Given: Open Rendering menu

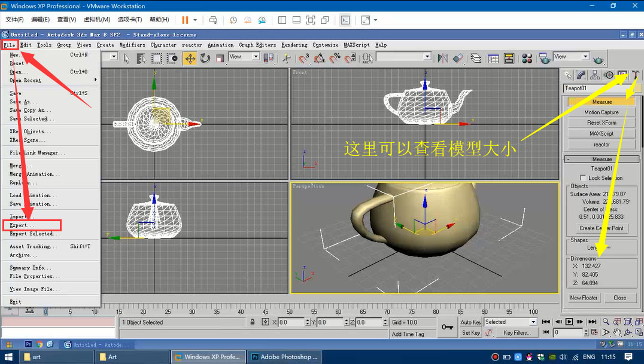Looking at the screenshot, I should tap(294, 45).
